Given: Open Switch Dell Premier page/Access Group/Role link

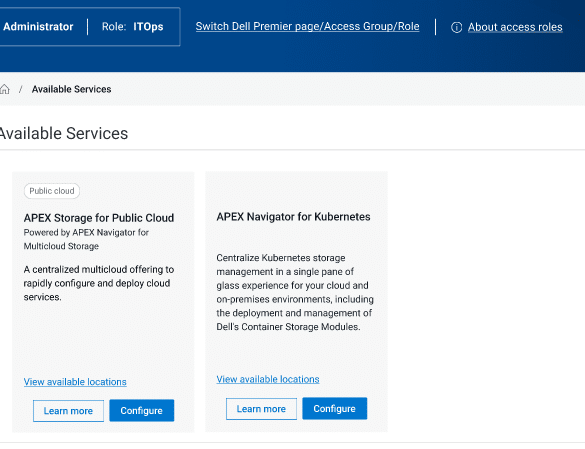Looking at the screenshot, I should (x=307, y=26).
